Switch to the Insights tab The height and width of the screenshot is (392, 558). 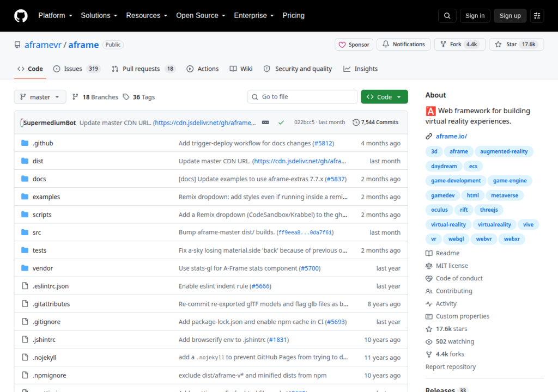coord(361,69)
